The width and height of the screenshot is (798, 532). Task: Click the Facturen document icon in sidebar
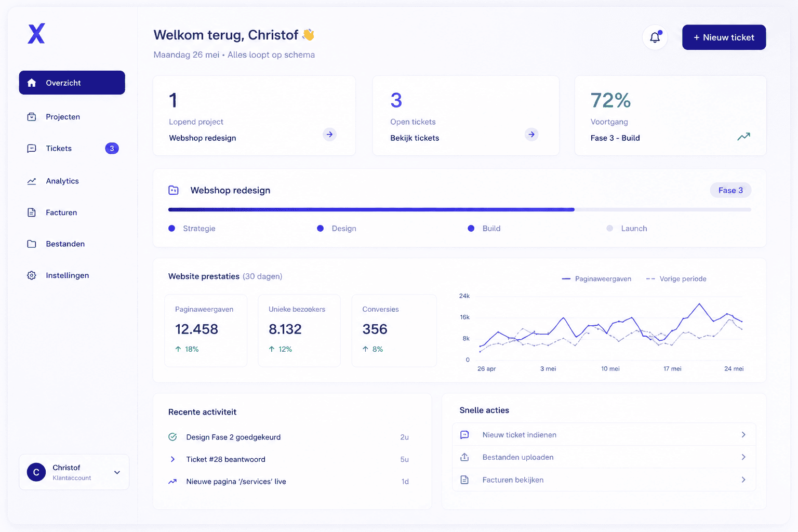(x=32, y=212)
